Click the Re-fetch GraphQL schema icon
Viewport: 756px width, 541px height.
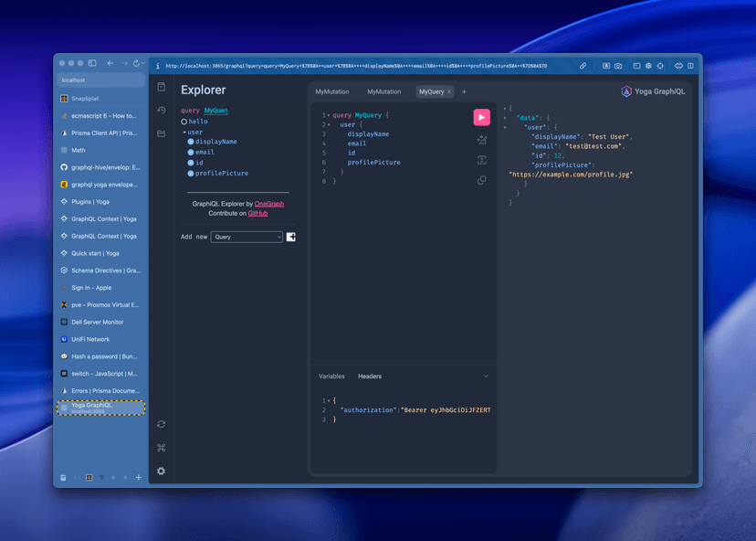162,424
